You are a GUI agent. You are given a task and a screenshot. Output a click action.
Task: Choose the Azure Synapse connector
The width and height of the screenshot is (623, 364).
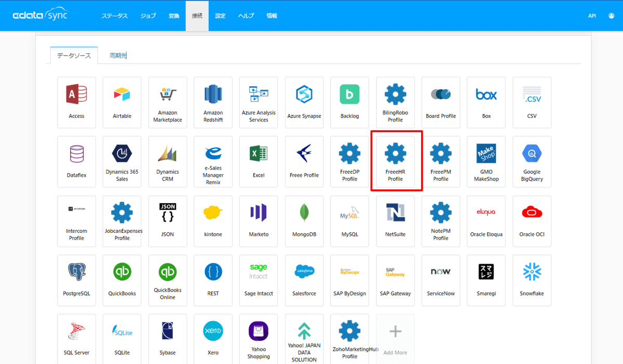coord(304,103)
